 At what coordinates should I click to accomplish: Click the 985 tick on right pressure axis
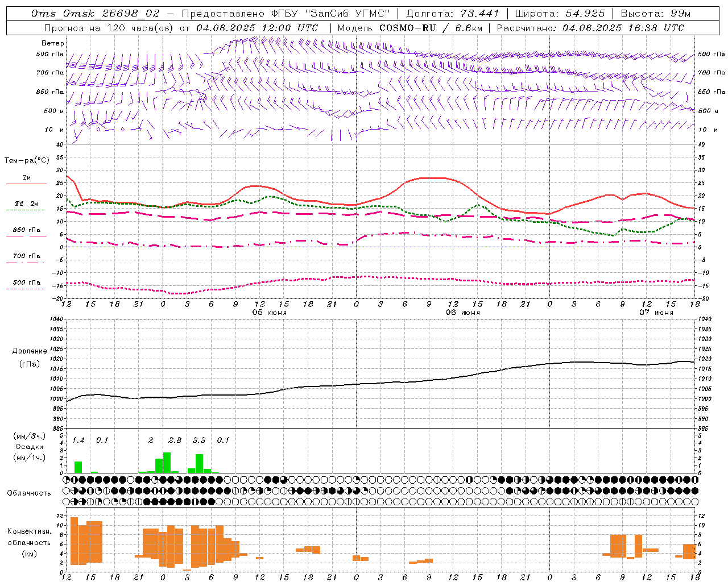pos(704,429)
